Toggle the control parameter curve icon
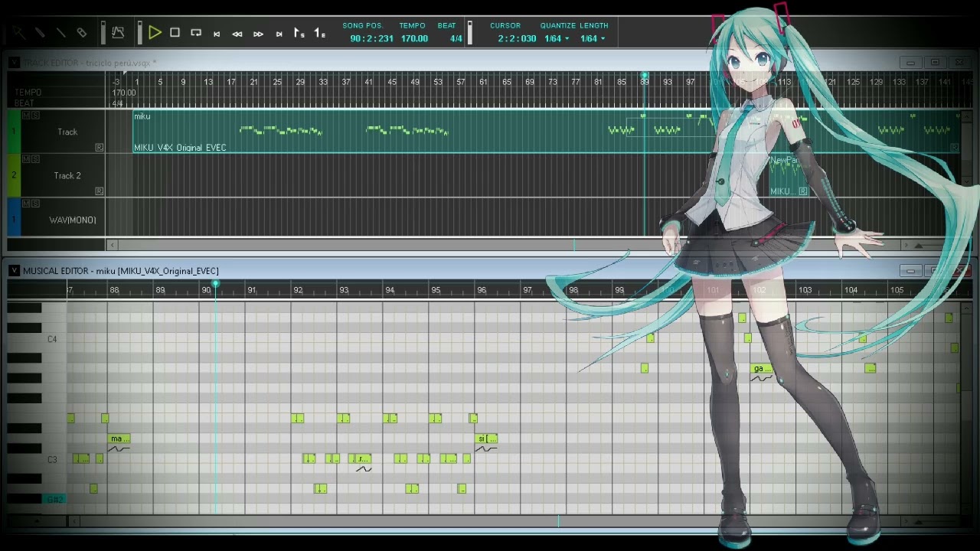 coord(118,33)
